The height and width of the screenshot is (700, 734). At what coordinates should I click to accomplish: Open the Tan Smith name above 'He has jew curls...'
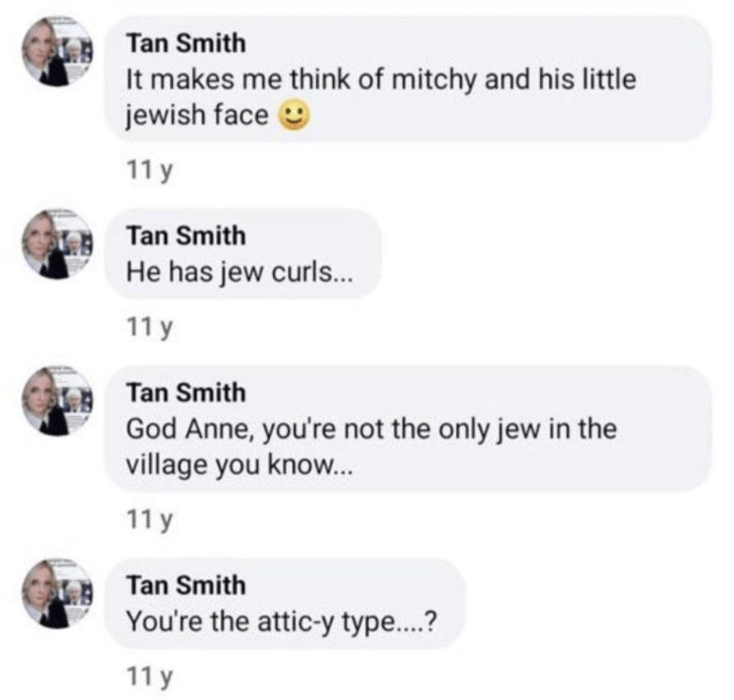[x=185, y=235]
